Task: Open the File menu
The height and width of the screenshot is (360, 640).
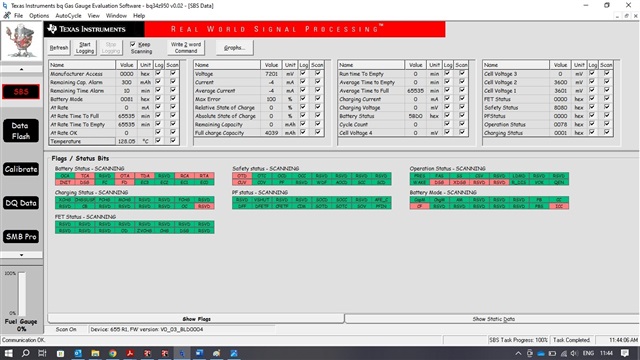Action: tap(18, 16)
